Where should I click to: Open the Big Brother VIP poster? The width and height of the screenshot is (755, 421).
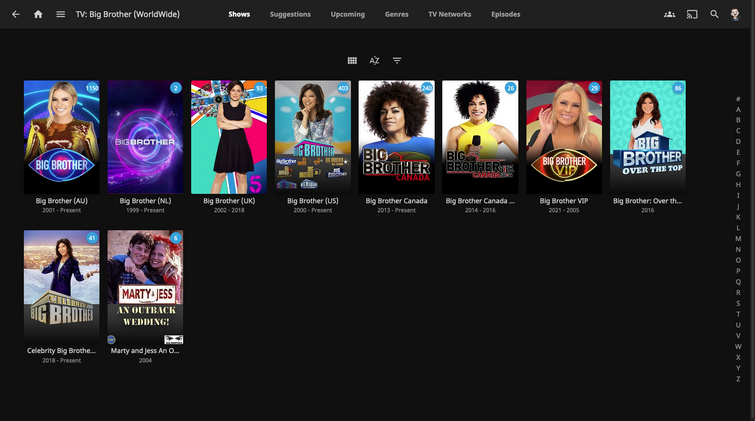click(x=564, y=137)
